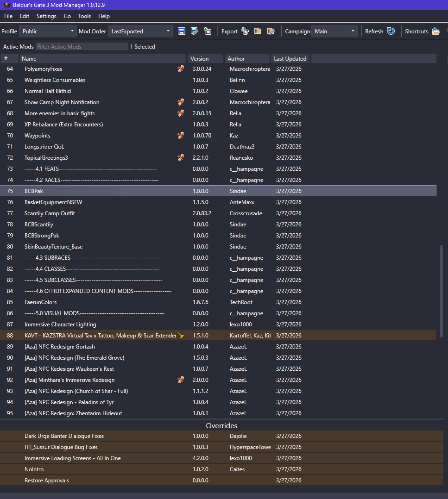Image resolution: width=448 pixels, height=499 pixels.
Task: Click the extender icon on Waypoints row
Action: 181,136
